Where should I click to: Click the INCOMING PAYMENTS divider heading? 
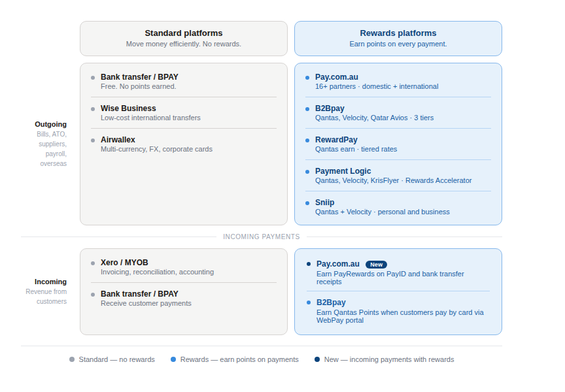click(x=261, y=237)
